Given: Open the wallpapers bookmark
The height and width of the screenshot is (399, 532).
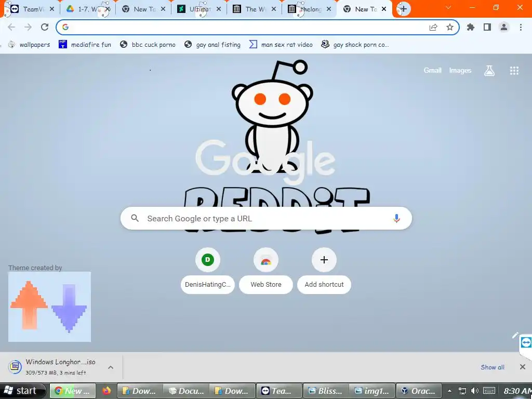Looking at the screenshot, I should coord(29,45).
